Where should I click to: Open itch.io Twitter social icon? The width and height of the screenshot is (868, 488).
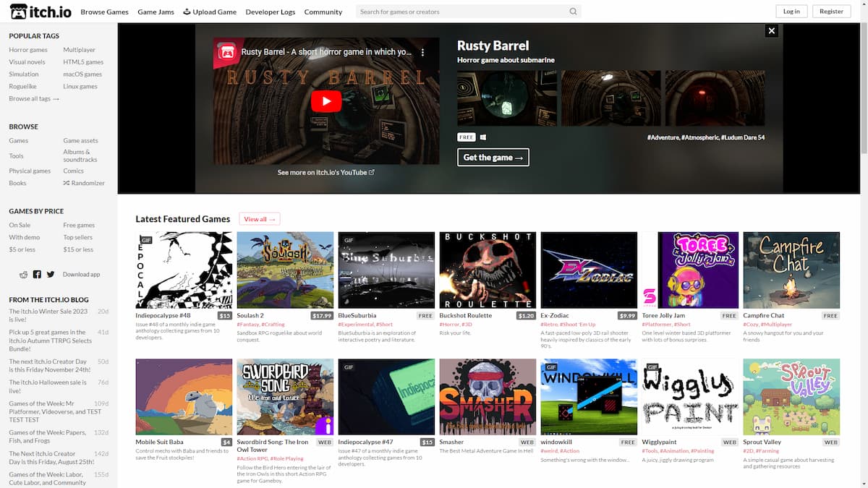point(51,275)
